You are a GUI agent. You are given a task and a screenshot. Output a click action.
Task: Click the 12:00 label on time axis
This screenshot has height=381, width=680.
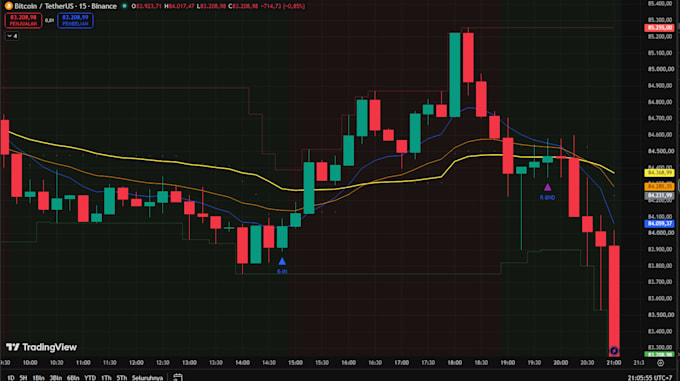click(136, 363)
